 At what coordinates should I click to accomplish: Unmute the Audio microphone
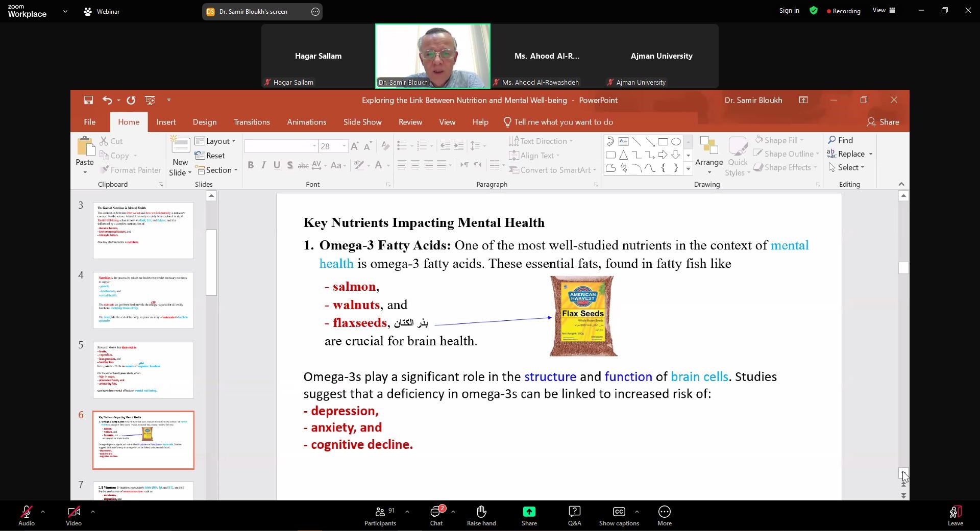(27, 515)
